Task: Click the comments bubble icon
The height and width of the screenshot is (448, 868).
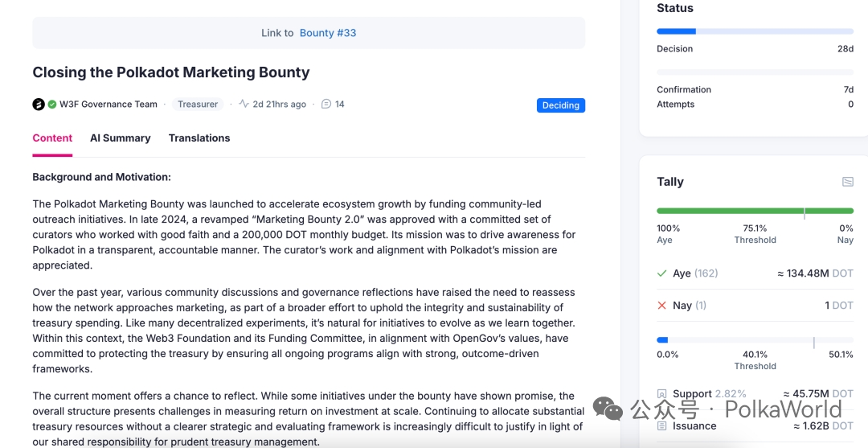Action: click(326, 105)
